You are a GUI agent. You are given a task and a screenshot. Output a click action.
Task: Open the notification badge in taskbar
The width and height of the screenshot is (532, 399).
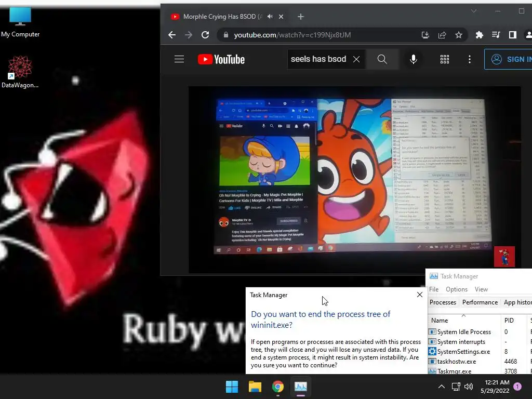tap(517, 387)
